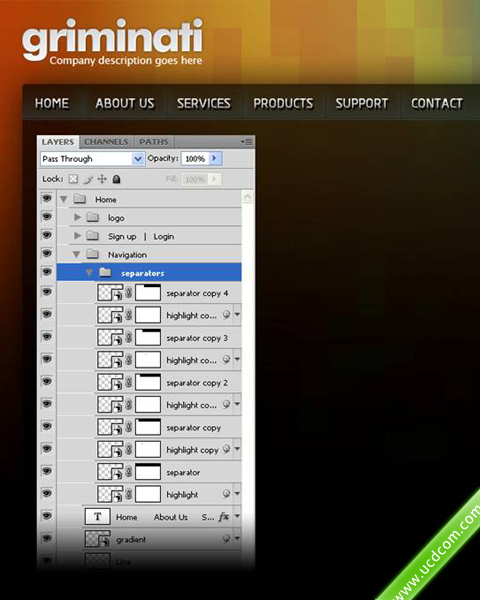
Task: Open the Layers panel flyout menu icon
Action: (247, 142)
